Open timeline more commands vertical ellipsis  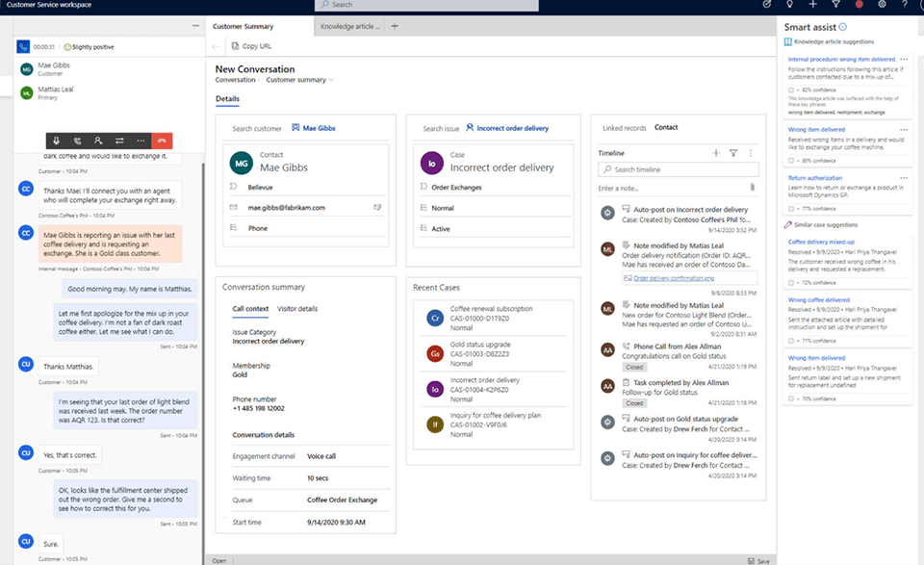pos(751,153)
